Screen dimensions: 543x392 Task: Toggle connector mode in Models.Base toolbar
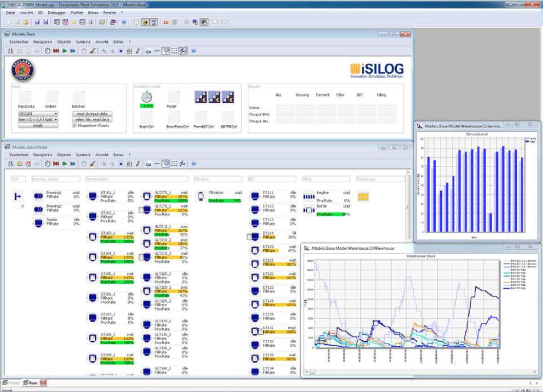click(x=157, y=51)
